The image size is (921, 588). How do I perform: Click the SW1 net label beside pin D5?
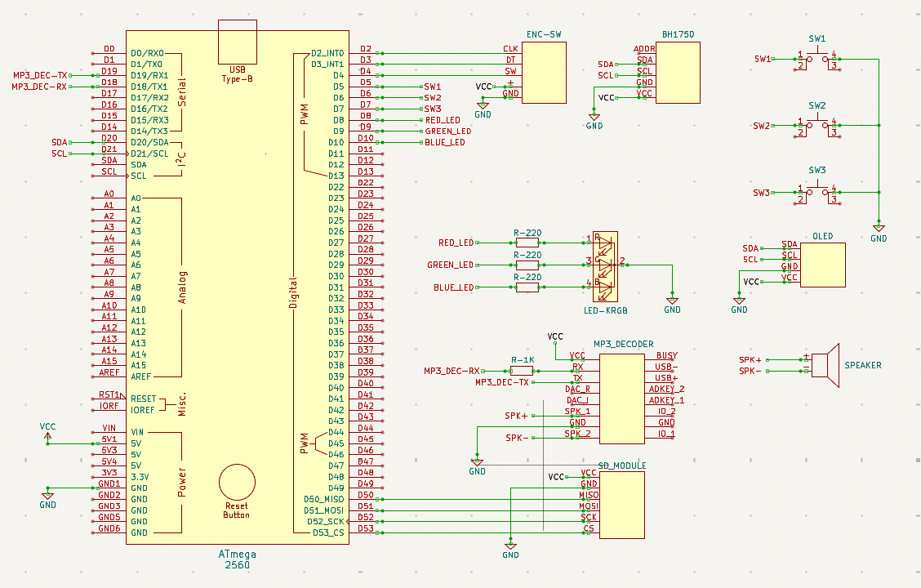click(x=432, y=87)
